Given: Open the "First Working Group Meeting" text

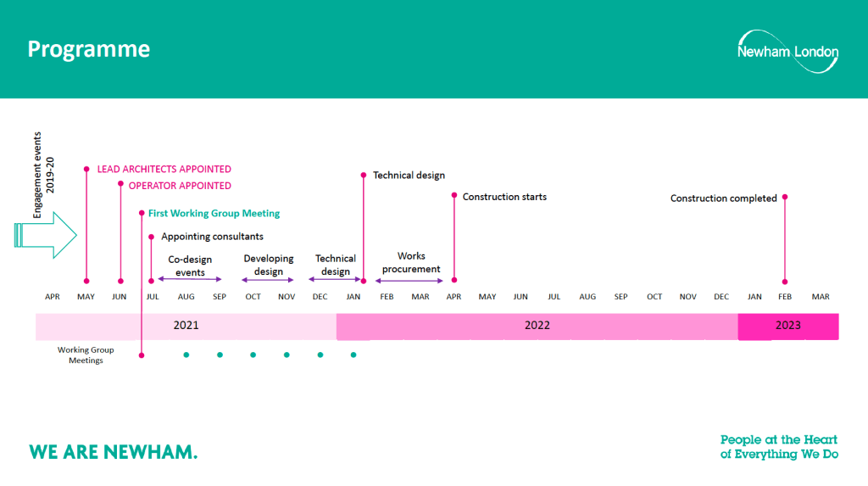Looking at the screenshot, I should click(x=214, y=214).
